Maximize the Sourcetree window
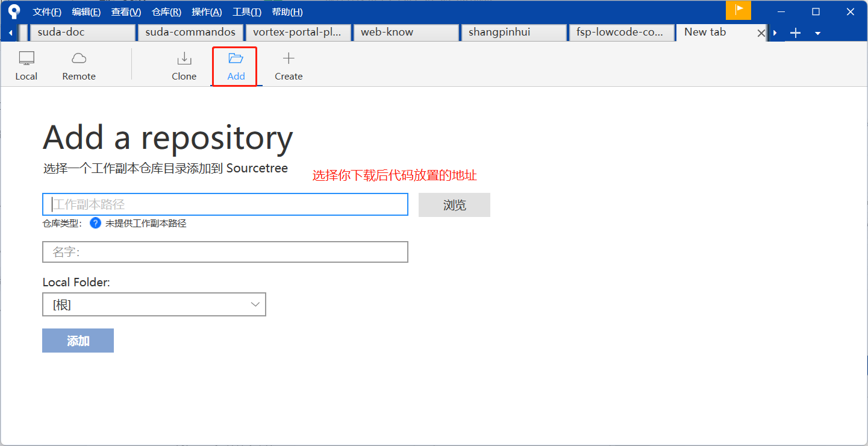The height and width of the screenshot is (446, 868). click(x=816, y=11)
